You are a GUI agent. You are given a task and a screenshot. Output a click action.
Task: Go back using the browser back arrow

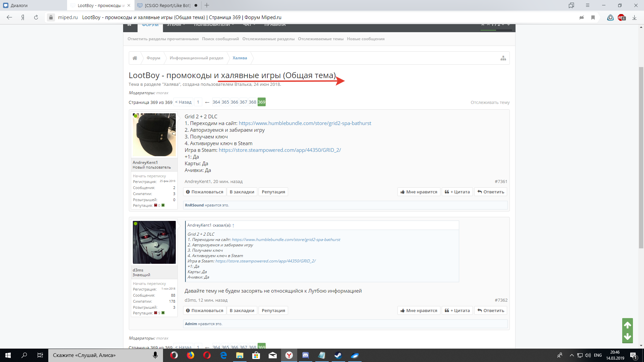coord(9,17)
